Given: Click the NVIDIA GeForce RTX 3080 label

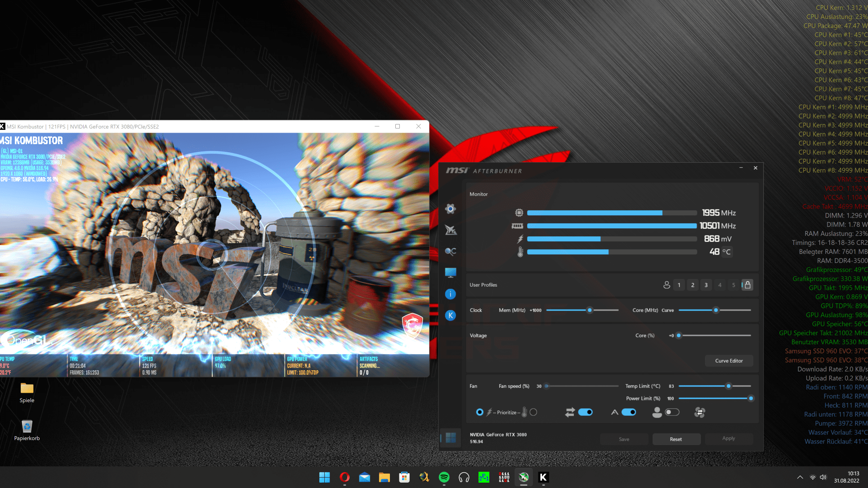Looking at the screenshot, I should point(498,435).
